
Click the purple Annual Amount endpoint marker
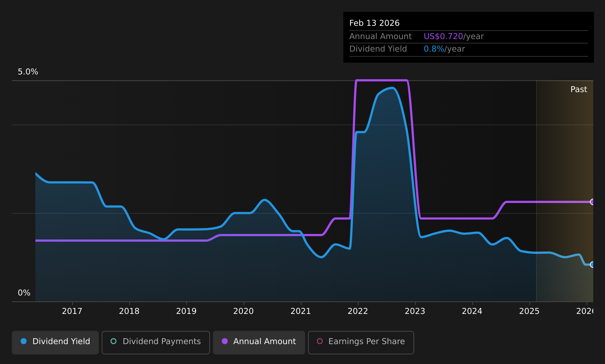click(592, 202)
